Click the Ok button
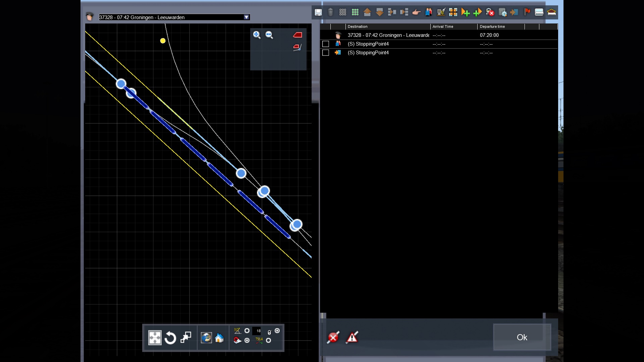This screenshot has height=362, width=644. coord(522,337)
